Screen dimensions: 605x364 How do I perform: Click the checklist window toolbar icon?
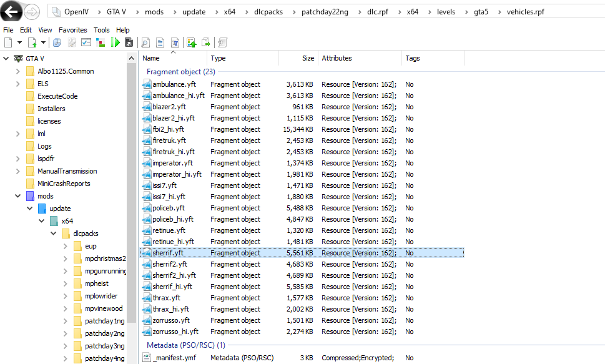[x=86, y=42]
